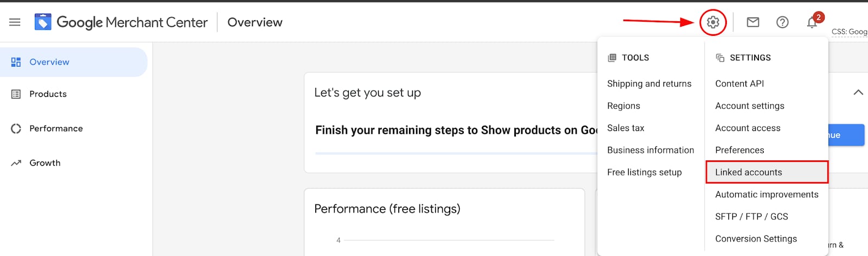Select Linked accounts from settings menu

click(749, 172)
